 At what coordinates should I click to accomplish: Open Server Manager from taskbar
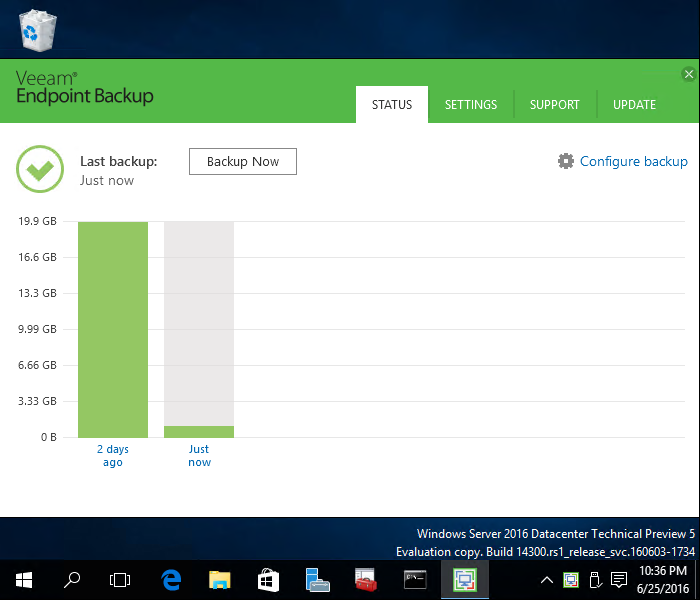click(x=317, y=580)
